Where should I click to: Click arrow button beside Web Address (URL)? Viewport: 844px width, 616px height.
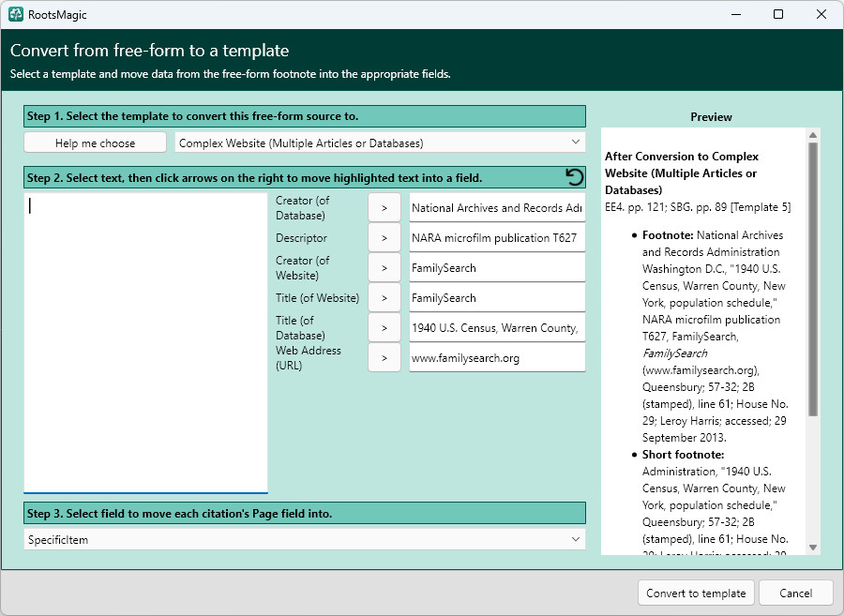point(384,358)
